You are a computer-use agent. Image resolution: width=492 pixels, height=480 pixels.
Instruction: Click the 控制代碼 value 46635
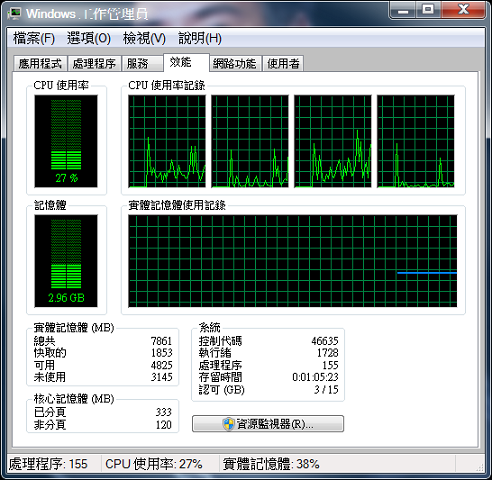(325, 341)
